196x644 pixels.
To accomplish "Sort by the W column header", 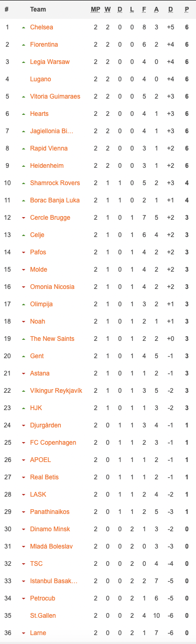I will [107, 9].
